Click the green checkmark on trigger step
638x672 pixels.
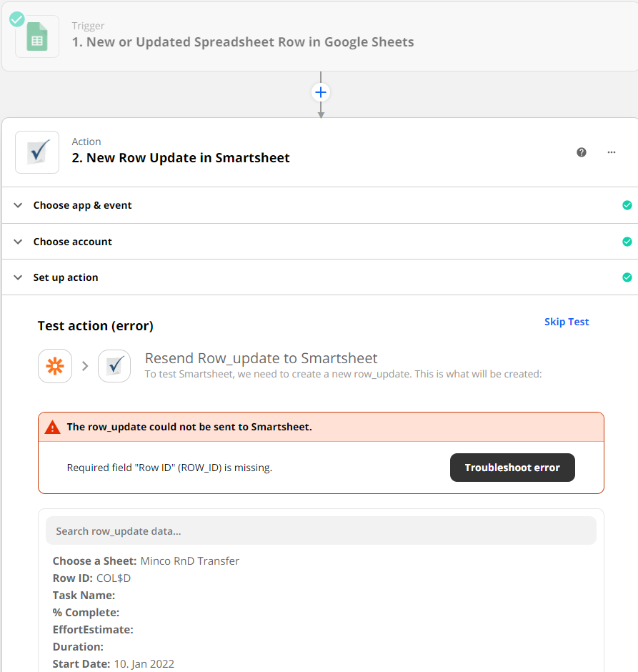17,19
